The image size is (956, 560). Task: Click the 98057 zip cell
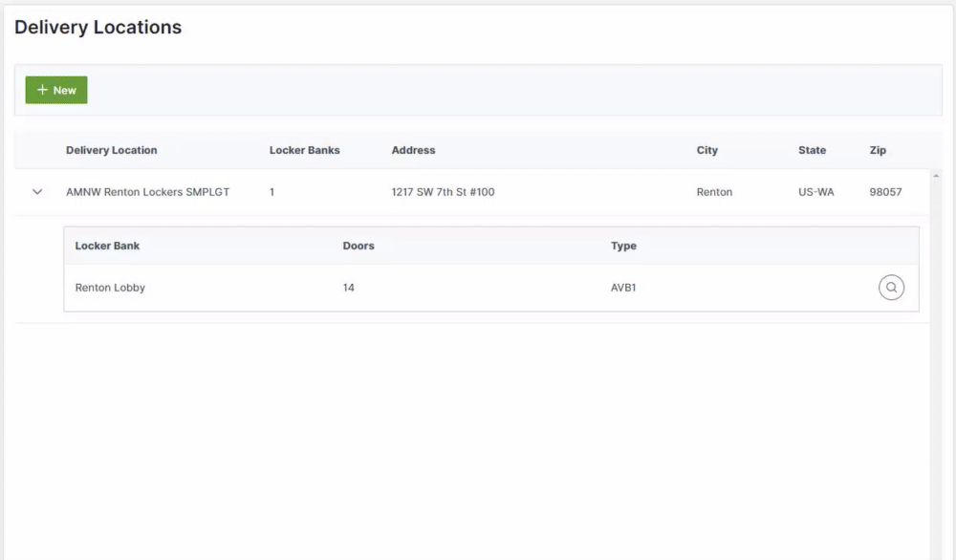click(x=885, y=192)
